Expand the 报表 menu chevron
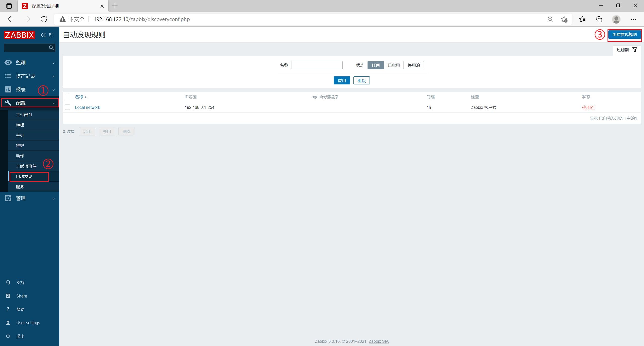 pos(54,90)
